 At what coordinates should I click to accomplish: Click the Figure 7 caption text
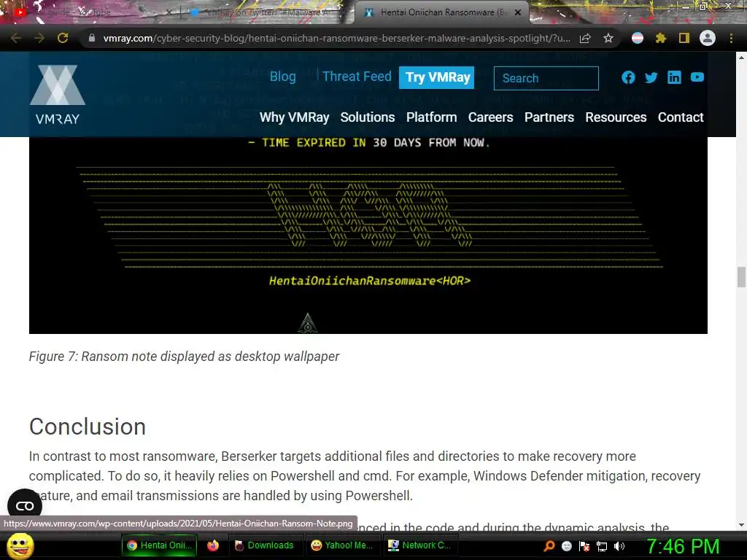click(184, 356)
